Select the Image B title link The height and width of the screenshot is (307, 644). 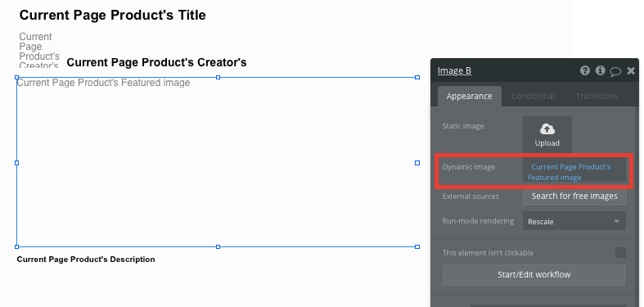pos(454,70)
